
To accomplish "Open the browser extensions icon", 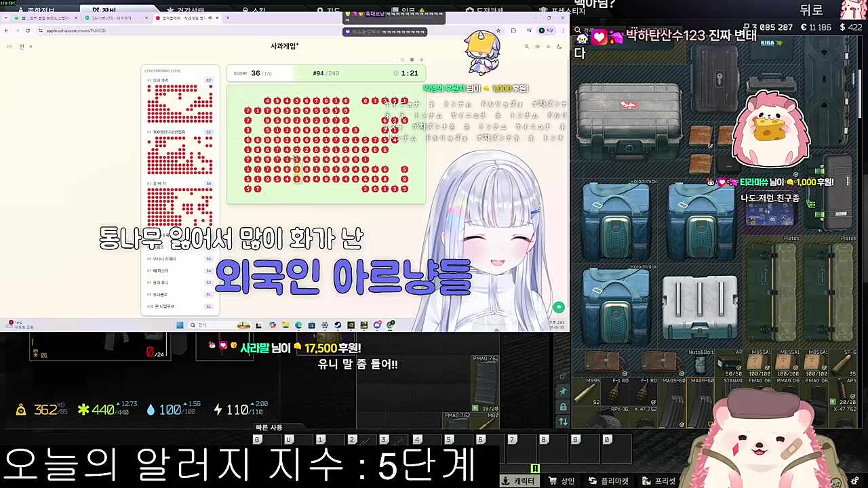I will pos(513,30).
